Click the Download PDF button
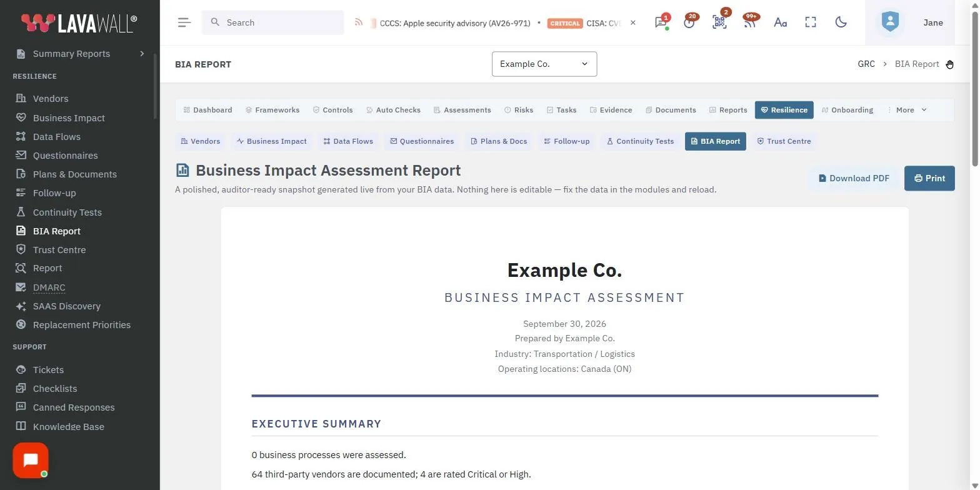 click(854, 178)
